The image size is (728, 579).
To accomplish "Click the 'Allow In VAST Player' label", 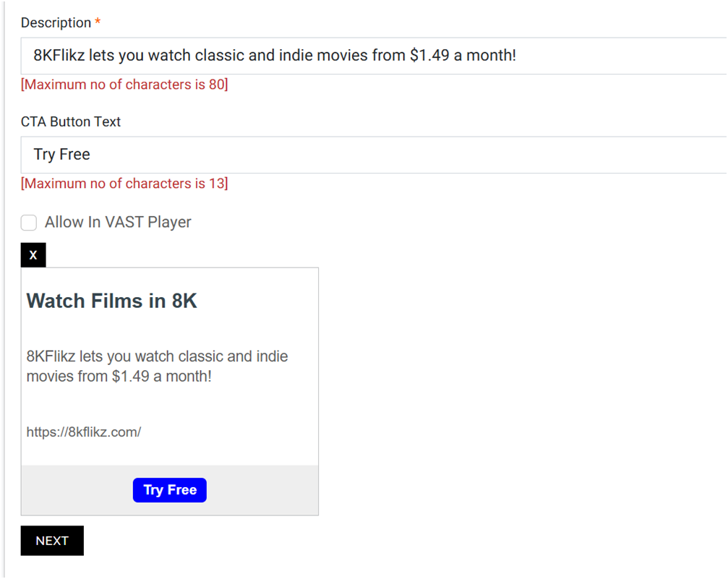I will [118, 223].
